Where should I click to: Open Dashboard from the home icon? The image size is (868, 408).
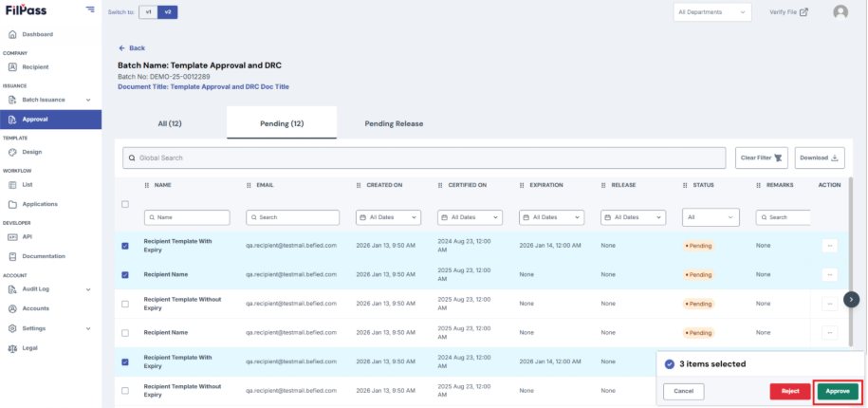(x=12, y=34)
